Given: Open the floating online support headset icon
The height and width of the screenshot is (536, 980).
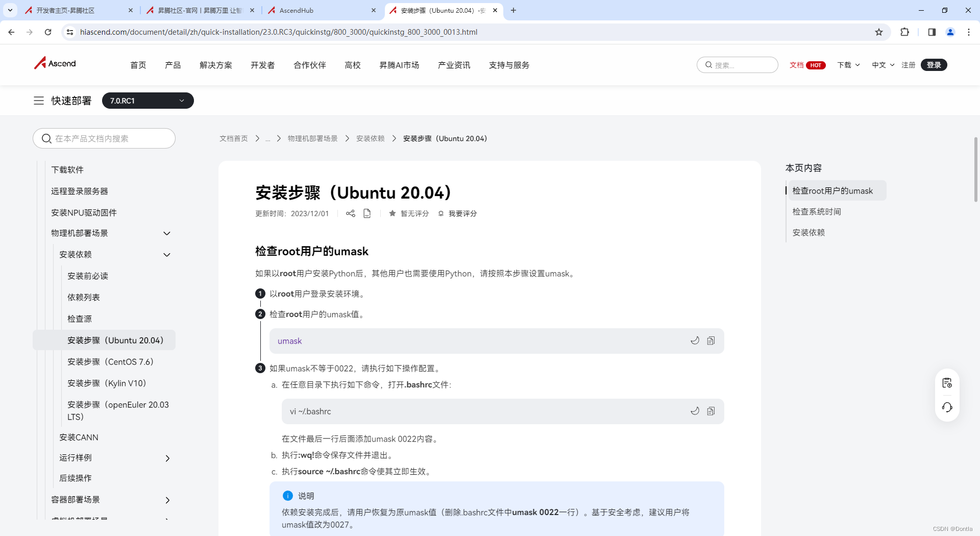Looking at the screenshot, I should coord(947,407).
